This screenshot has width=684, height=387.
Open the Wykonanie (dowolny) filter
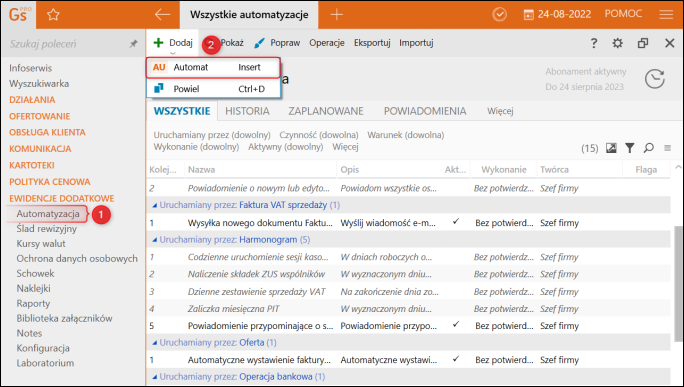point(196,147)
